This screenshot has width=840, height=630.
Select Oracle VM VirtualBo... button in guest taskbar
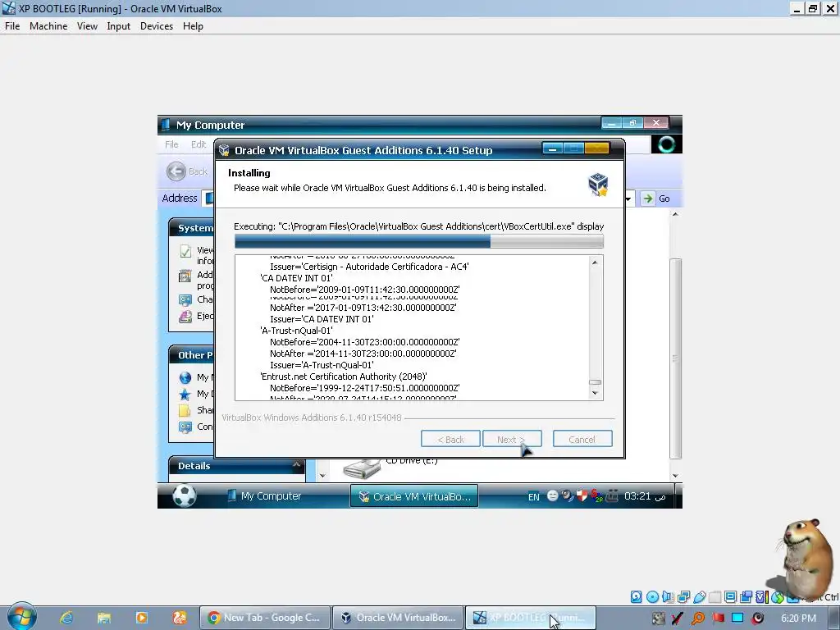(414, 496)
